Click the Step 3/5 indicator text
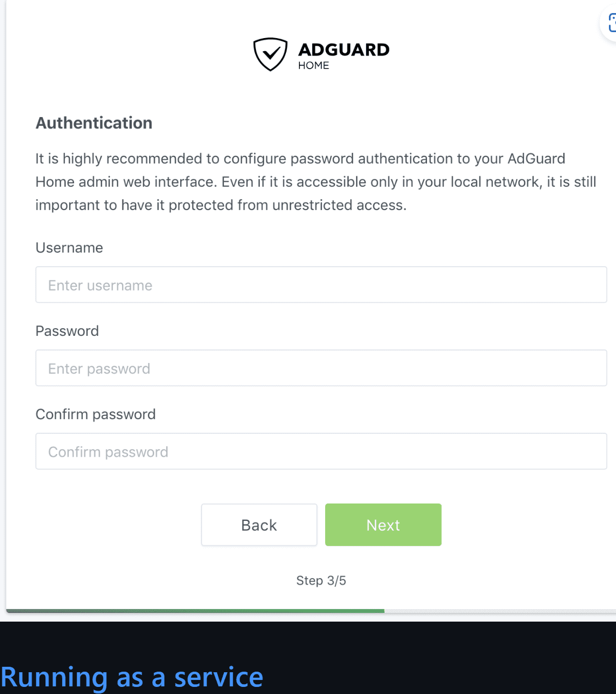The image size is (616, 694). (x=321, y=581)
